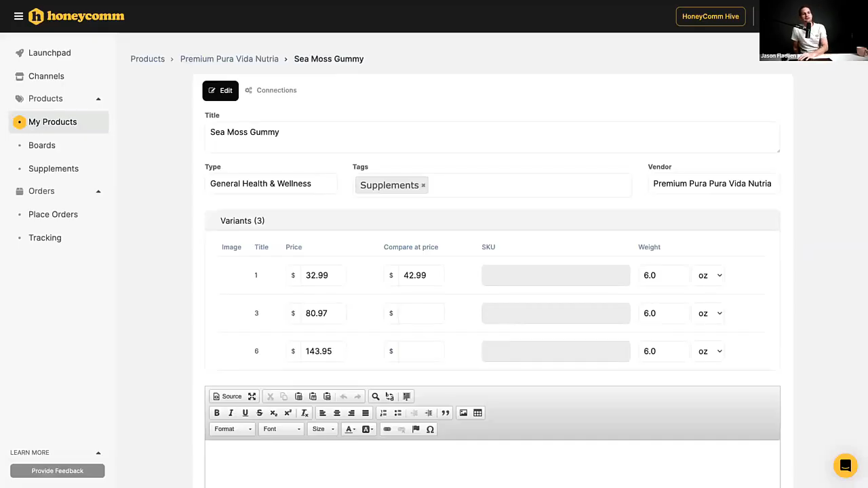
Task: Open Boards in the sidebar
Action: (x=42, y=145)
